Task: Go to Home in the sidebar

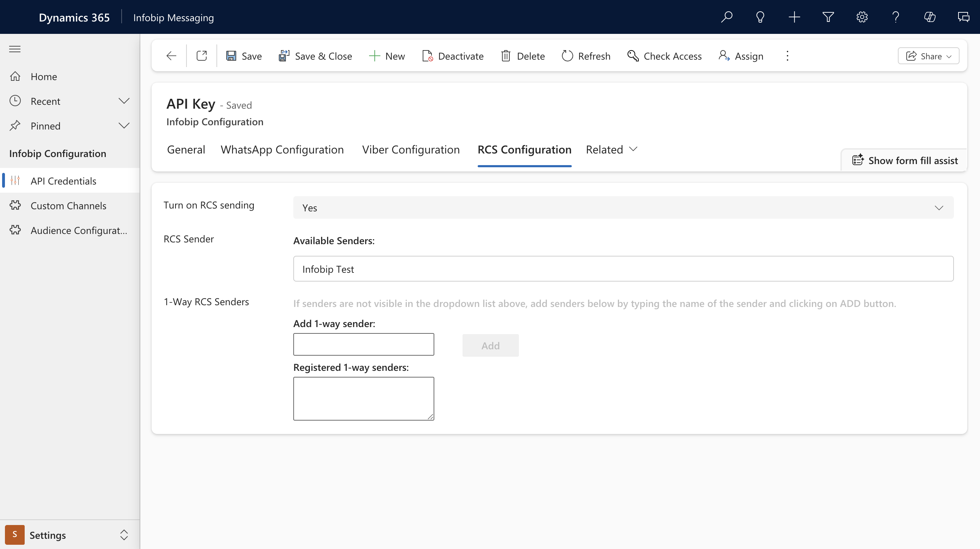Action: click(70, 77)
